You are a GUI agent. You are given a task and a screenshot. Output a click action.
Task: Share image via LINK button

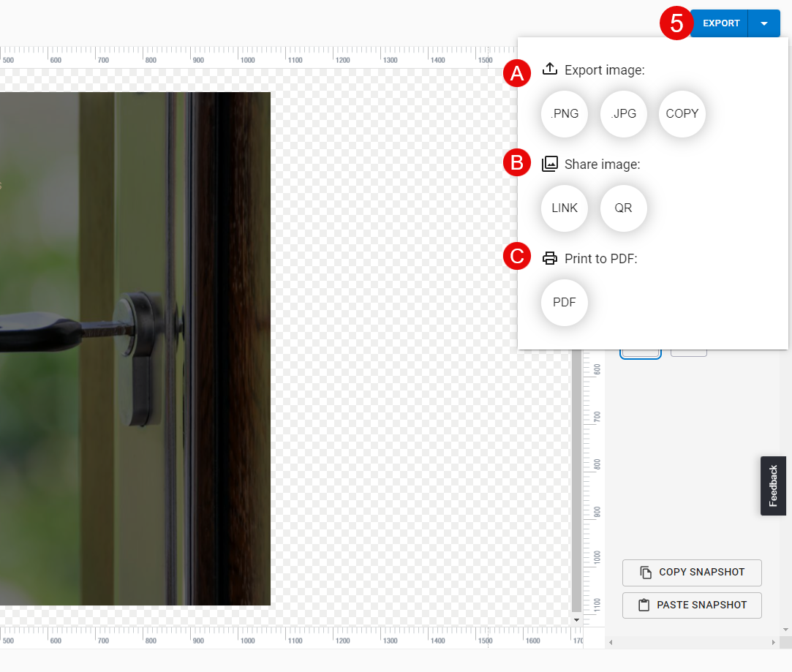pos(564,208)
